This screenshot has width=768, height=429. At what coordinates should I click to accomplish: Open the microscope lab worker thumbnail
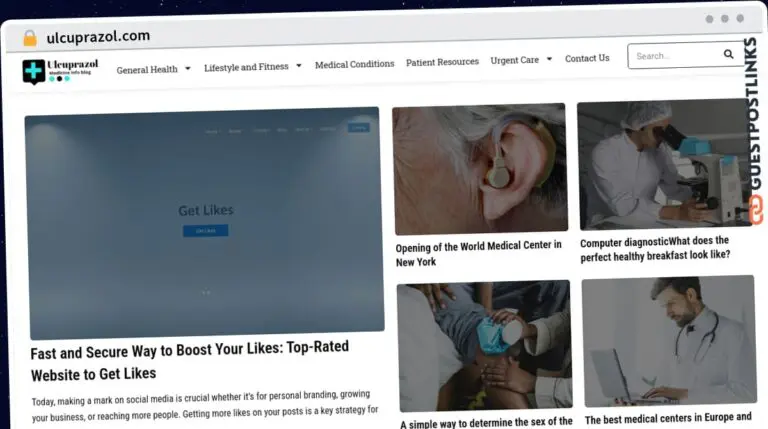click(666, 165)
